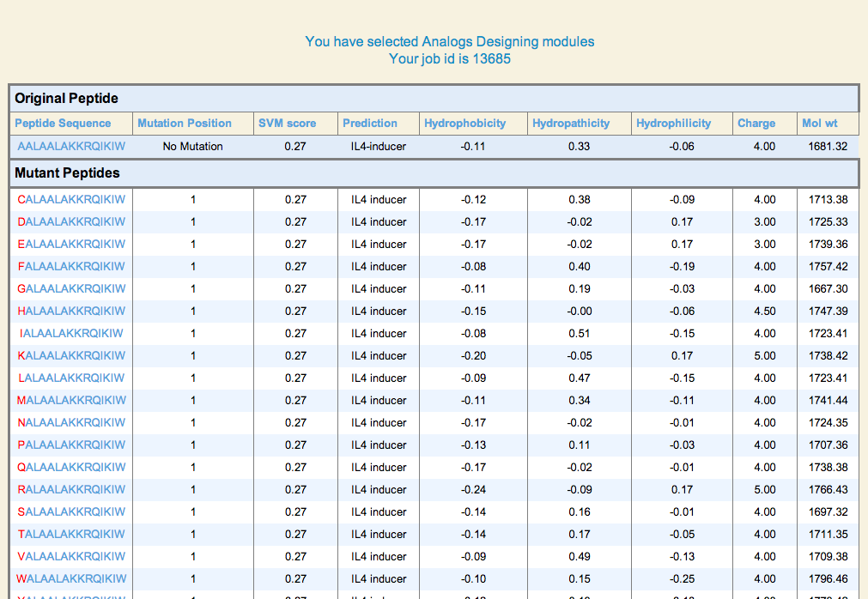Click the Charge column header
Screen dimensions: 868x599
pos(756,124)
